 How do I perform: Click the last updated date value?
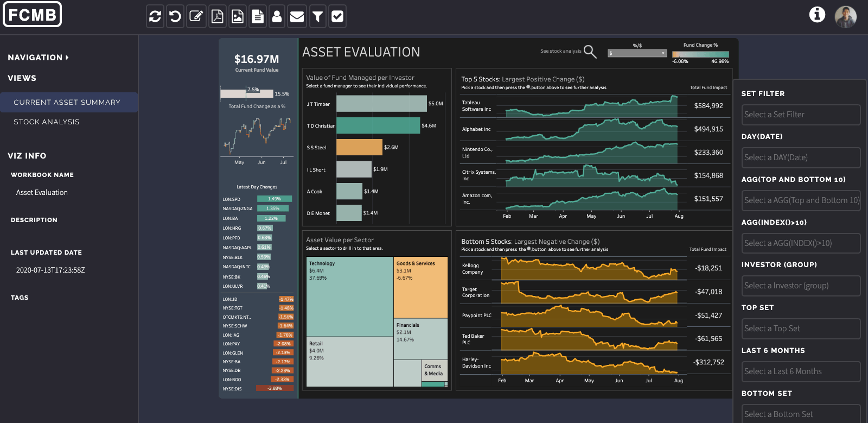[50, 270]
